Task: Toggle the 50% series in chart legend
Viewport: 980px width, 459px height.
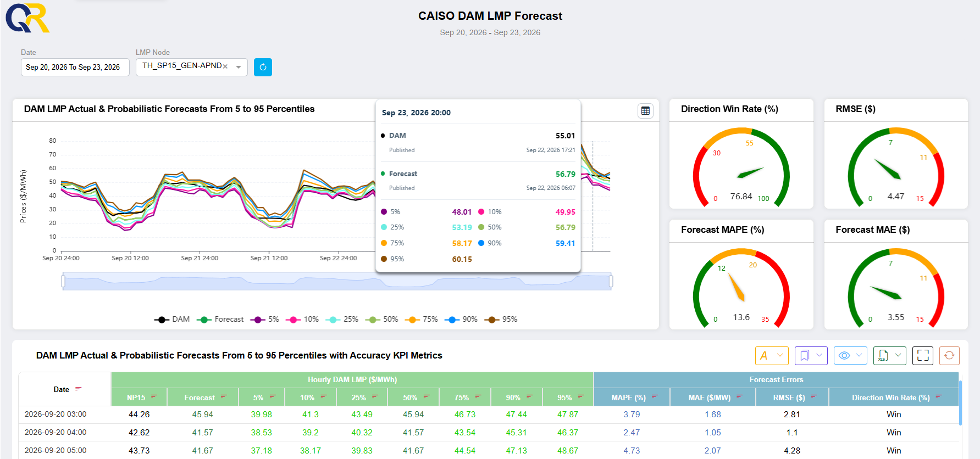Action: point(381,320)
